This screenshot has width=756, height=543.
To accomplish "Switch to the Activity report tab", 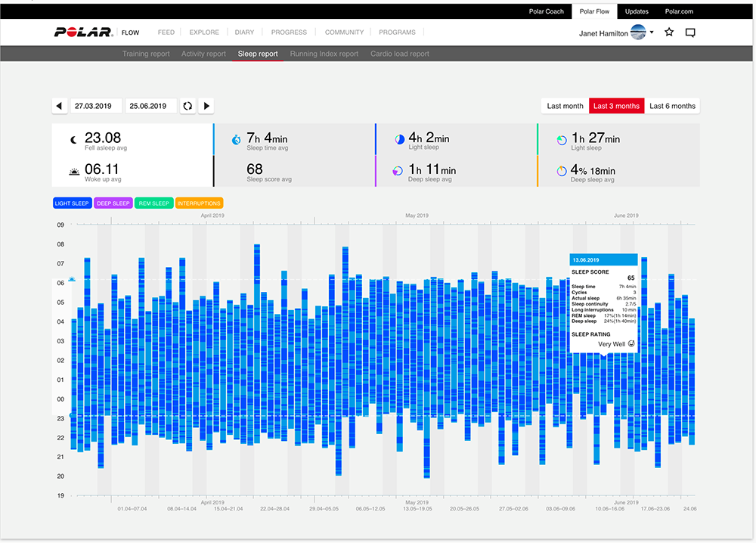I will (x=203, y=53).
